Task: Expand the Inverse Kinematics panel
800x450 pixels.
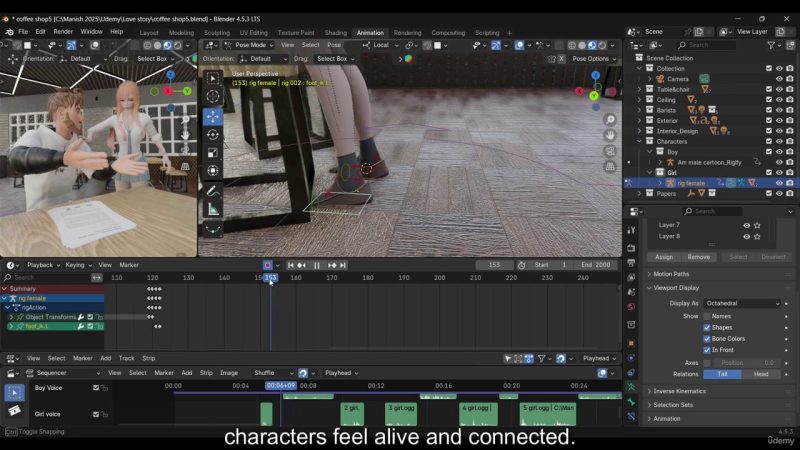Action: [x=680, y=391]
